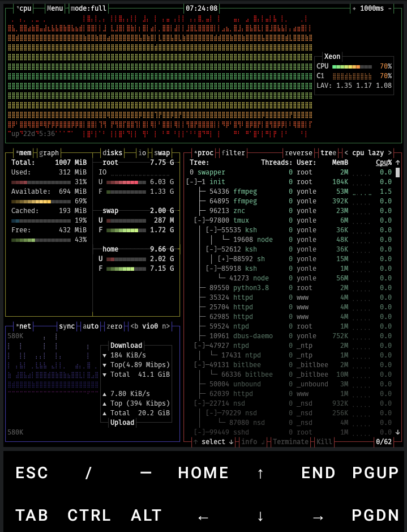Tap the CTRL modifier key
Image resolution: width=407 pixels, height=532 pixels.
click(x=89, y=516)
